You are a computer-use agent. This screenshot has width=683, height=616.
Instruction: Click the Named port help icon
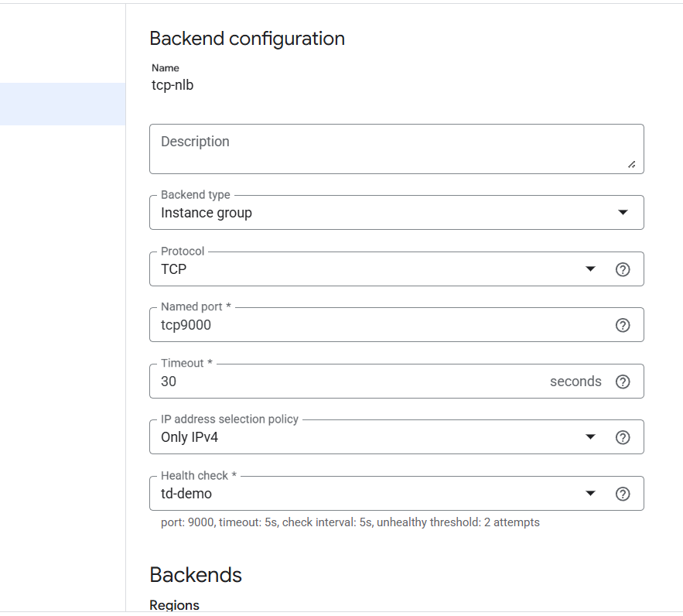pos(623,325)
